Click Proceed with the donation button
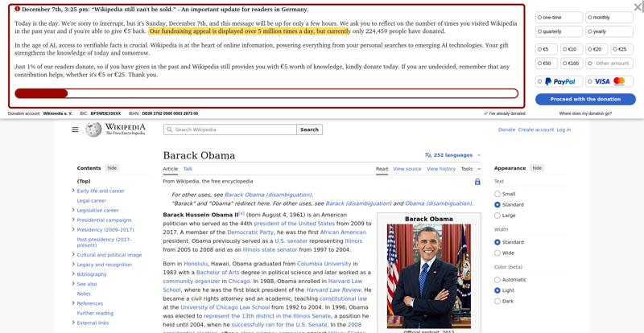 (585, 100)
